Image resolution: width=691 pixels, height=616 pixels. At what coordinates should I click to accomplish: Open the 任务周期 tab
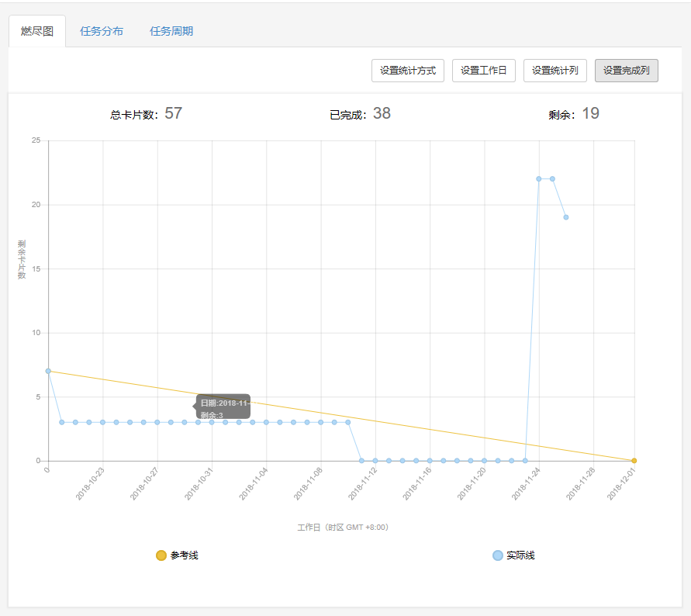[x=171, y=31]
